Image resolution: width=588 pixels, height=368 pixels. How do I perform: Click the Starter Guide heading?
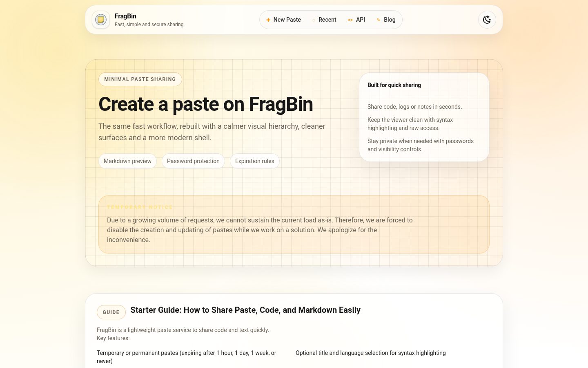tap(245, 310)
